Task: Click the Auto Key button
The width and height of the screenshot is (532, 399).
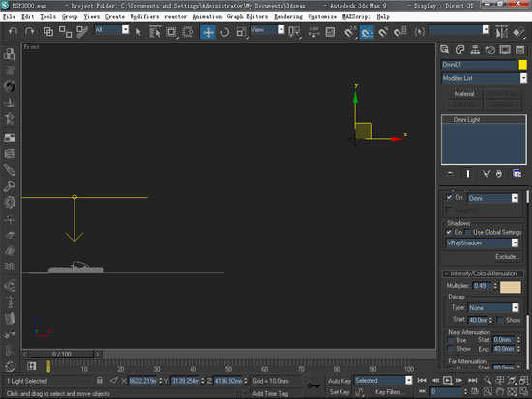Action: pyautogui.click(x=339, y=381)
